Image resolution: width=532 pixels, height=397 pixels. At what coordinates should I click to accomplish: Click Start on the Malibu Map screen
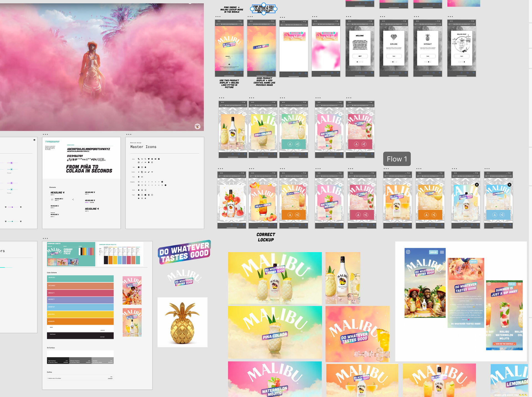click(x=462, y=56)
